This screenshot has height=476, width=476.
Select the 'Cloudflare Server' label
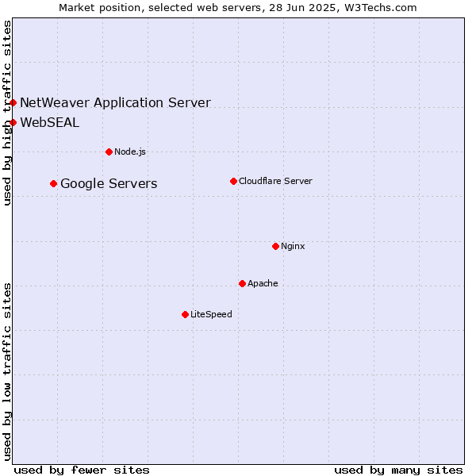(275, 181)
